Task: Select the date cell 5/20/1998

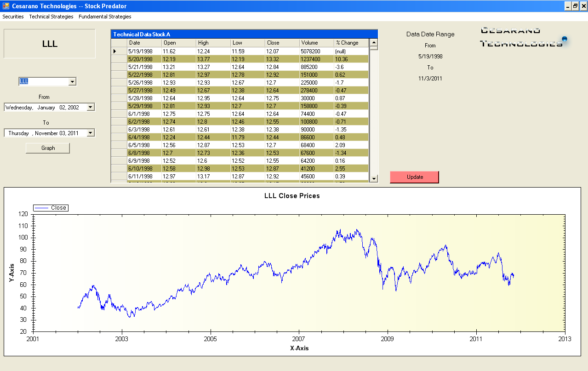Action: click(x=144, y=59)
